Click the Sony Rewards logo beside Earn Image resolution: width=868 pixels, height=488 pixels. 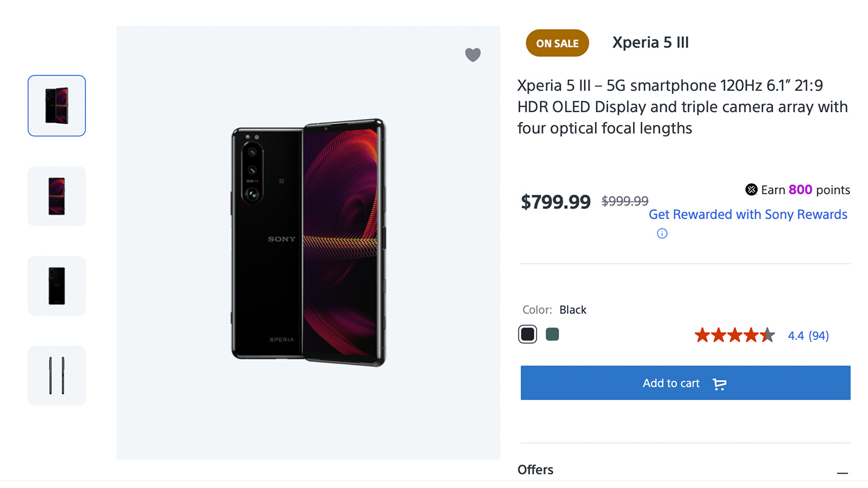[x=751, y=190]
